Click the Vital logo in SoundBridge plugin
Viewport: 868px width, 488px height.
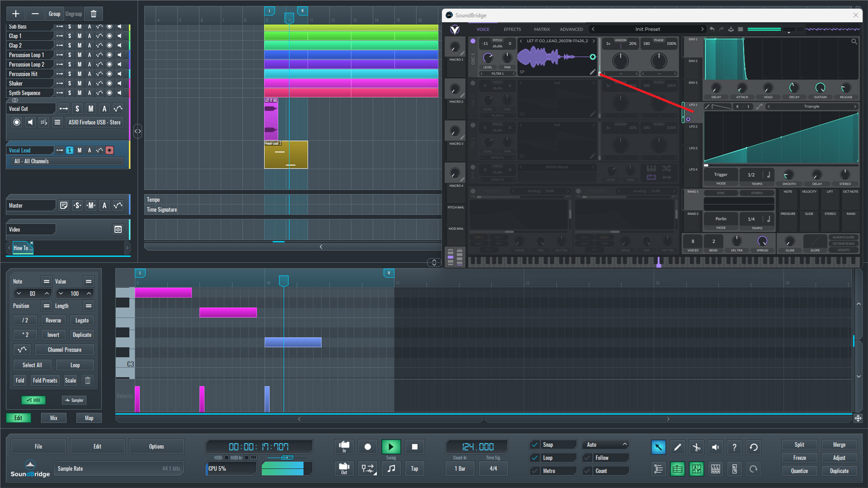[455, 29]
